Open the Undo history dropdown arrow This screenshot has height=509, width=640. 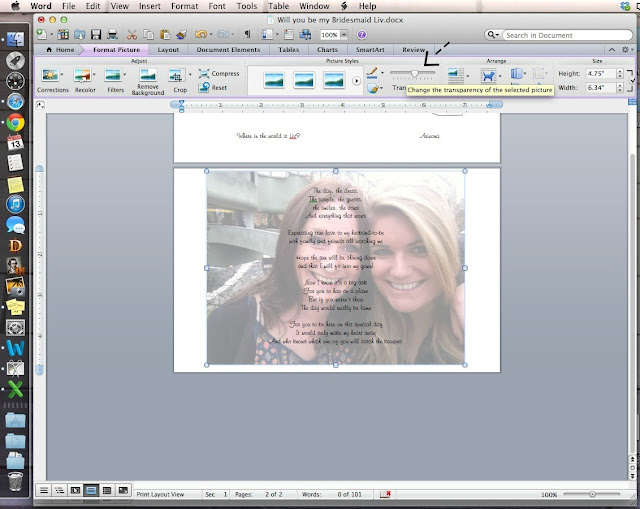[211, 35]
